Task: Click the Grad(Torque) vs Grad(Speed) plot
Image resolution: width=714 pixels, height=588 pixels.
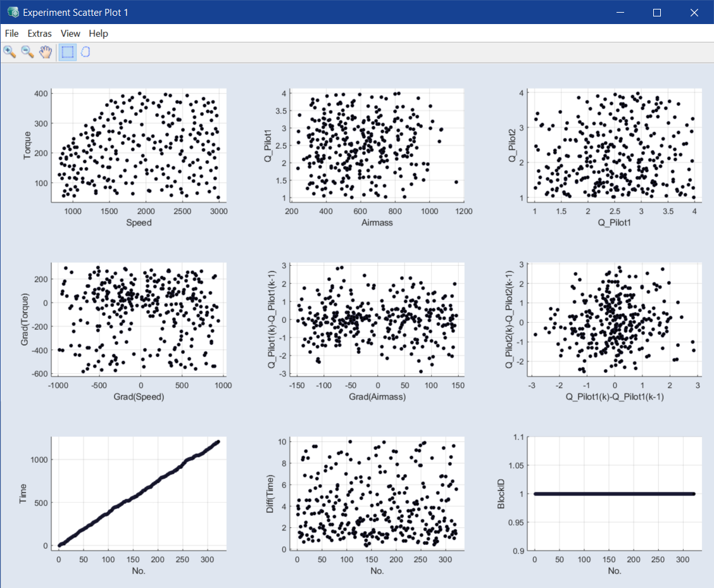Action: point(139,319)
